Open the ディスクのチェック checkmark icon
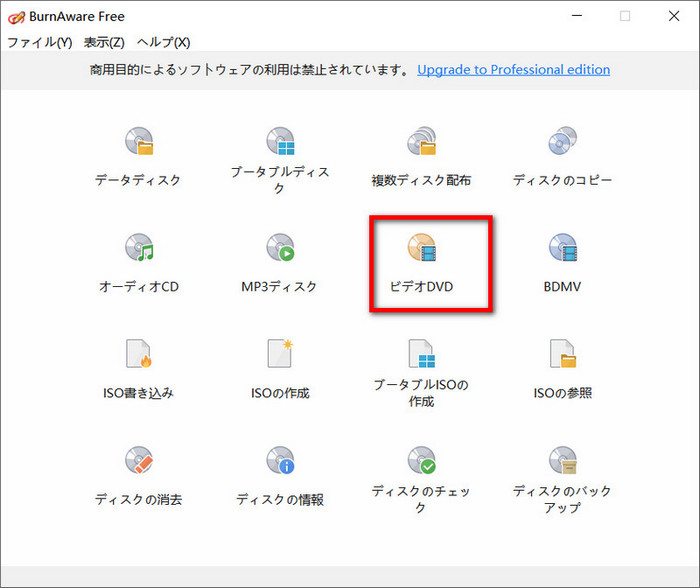This screenshot has height=588, width=700. tap(421, 460)
